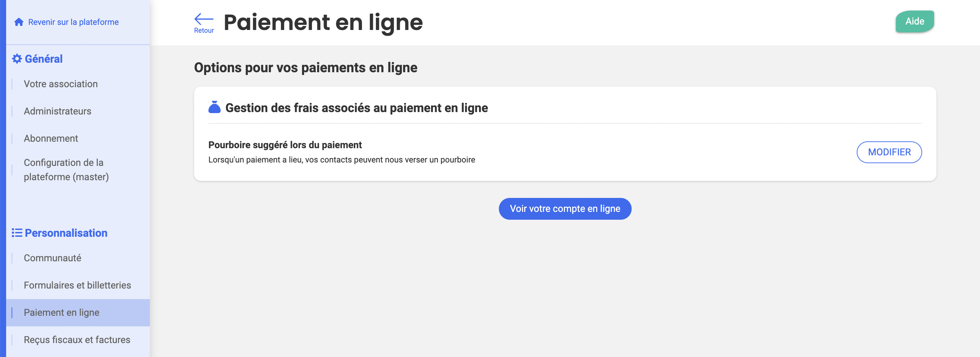Click the Personnalisation section heading
980x357 pixels.
(x=66, y=233)
